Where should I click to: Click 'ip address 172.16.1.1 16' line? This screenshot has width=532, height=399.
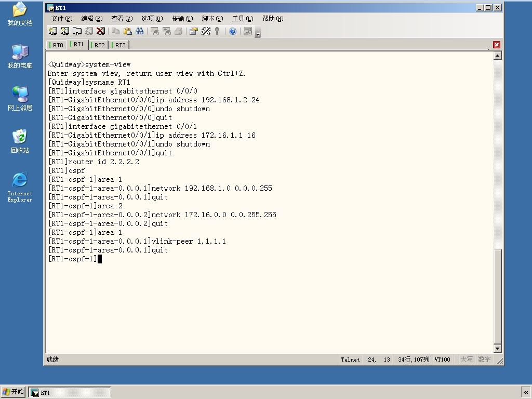tap(152, 135)
